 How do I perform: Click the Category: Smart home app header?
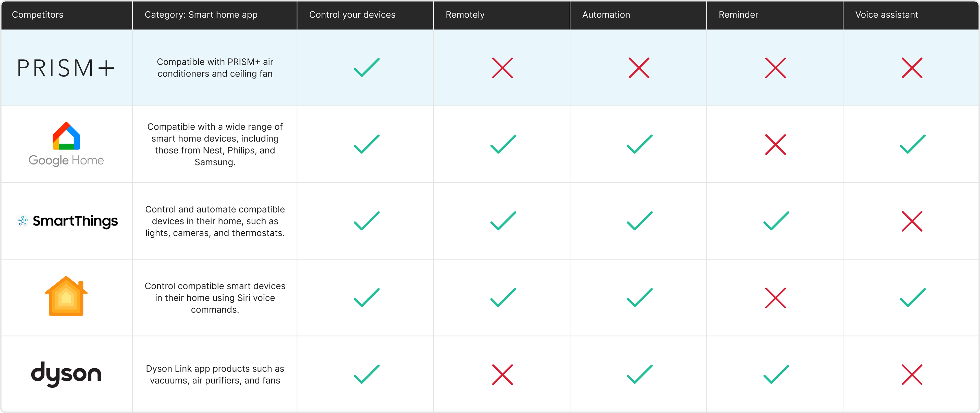point(201,15)
